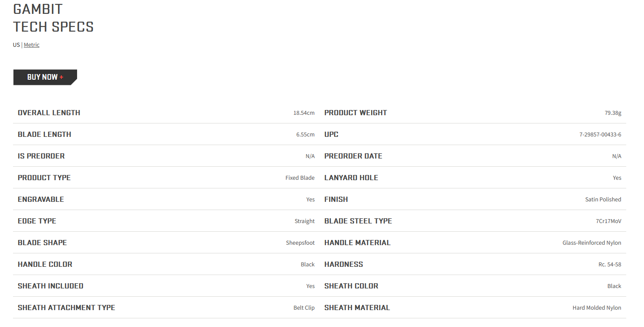Image resolution: width=644 pixels, height=327 pixels.
Task: Select the Blade Length spec label
Action: [x=45, y=134]
